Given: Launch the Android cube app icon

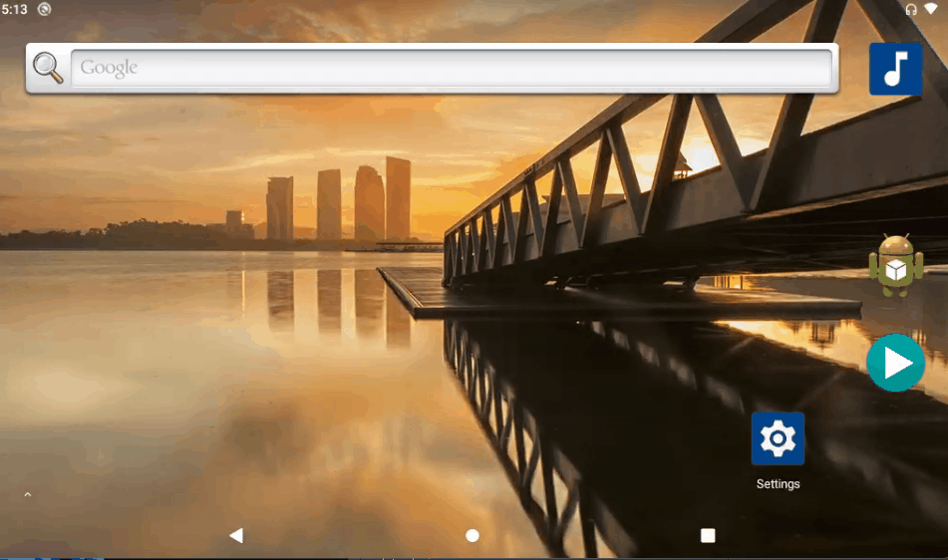Looking at the screenshot, I should tap(895, 265).
